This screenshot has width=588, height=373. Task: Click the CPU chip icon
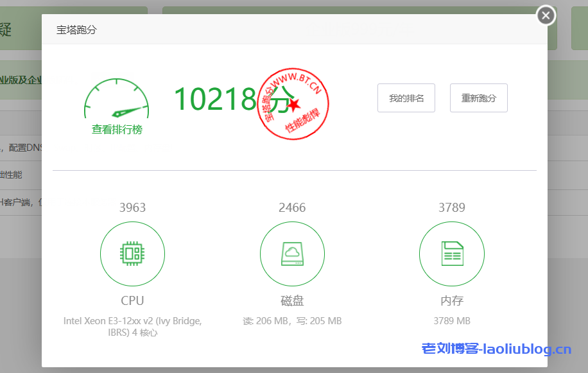coord(132,254)
